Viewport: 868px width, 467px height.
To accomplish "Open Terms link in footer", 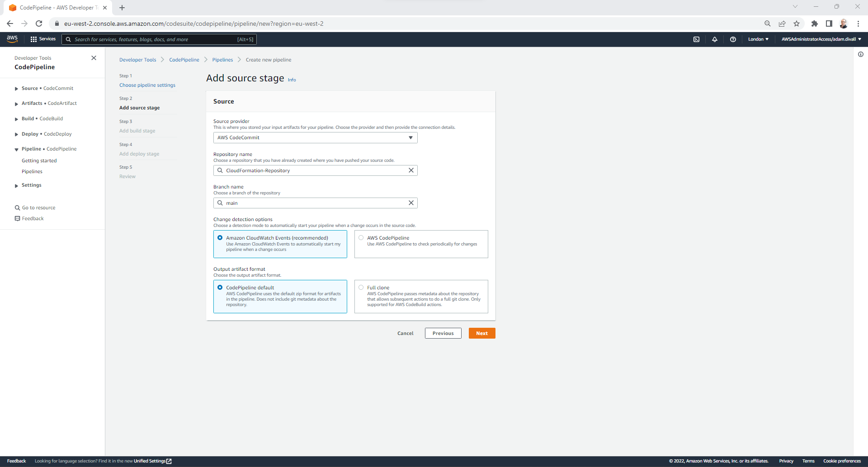I will coord(808,461).
